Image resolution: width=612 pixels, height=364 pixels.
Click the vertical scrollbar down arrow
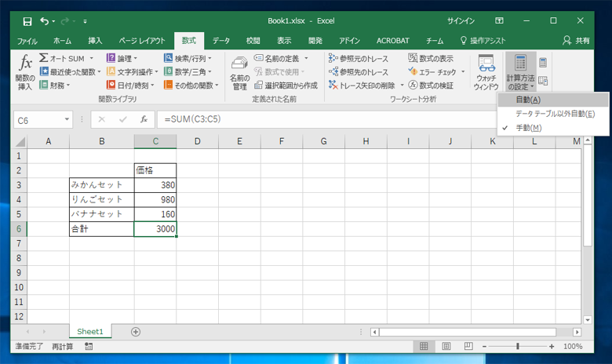coord(588,320)
